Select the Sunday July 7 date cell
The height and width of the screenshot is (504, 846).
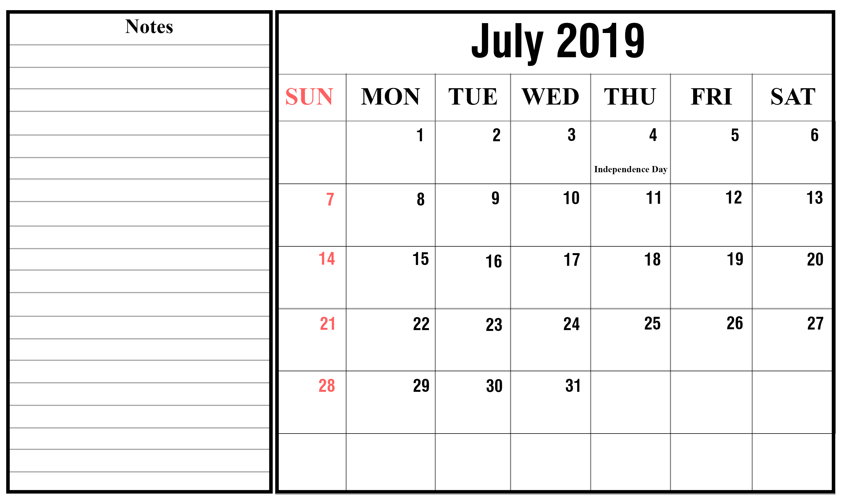[x=311, y=214]
